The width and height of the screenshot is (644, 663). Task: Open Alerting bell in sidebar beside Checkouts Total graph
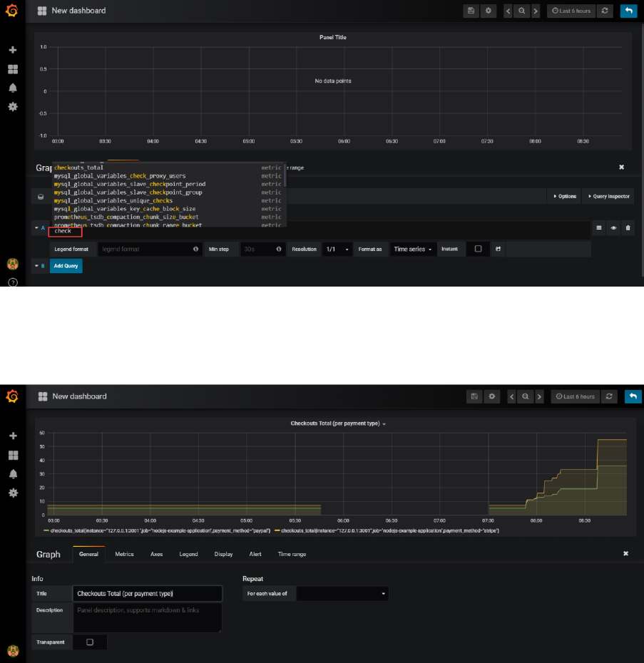tap(13, 474)
